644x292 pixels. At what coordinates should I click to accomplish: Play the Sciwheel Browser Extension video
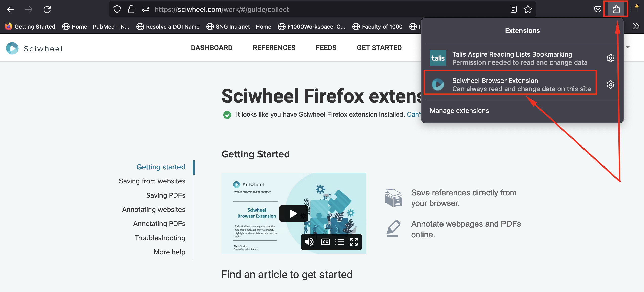293,214
